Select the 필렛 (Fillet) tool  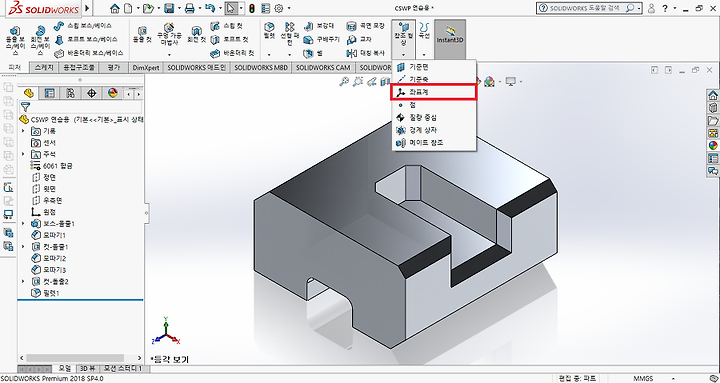(x=270, y=31)
